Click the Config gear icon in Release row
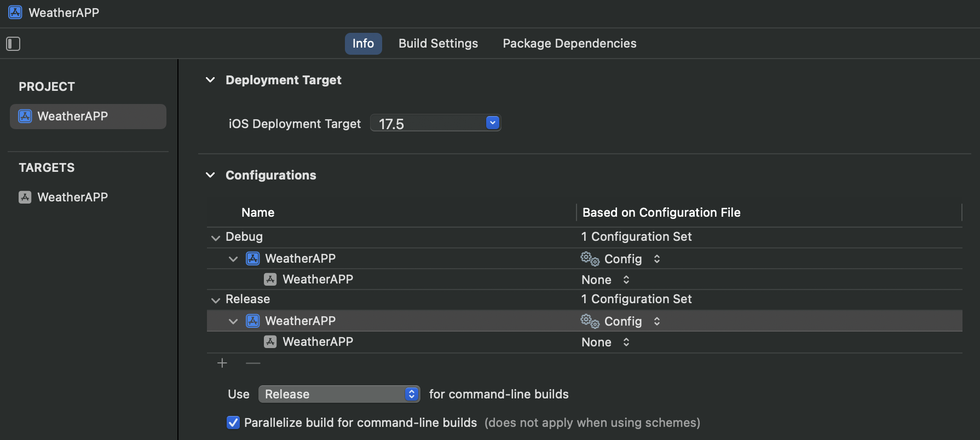Image resolution: width=980 pixels, height=440 pixels. click(590, 321)
